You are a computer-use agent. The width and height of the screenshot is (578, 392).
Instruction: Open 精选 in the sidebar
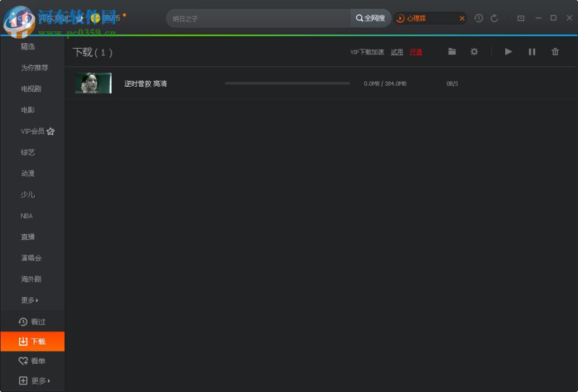coord(28,46)
